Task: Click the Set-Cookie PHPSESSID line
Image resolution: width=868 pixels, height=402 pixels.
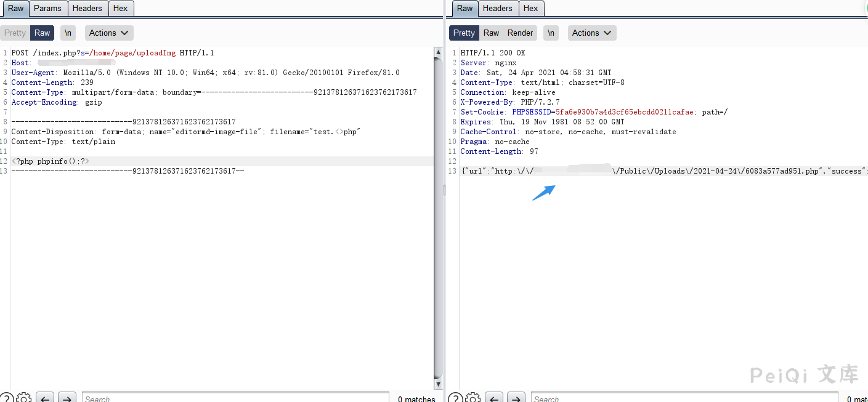Action: click(x=594, y=112)
